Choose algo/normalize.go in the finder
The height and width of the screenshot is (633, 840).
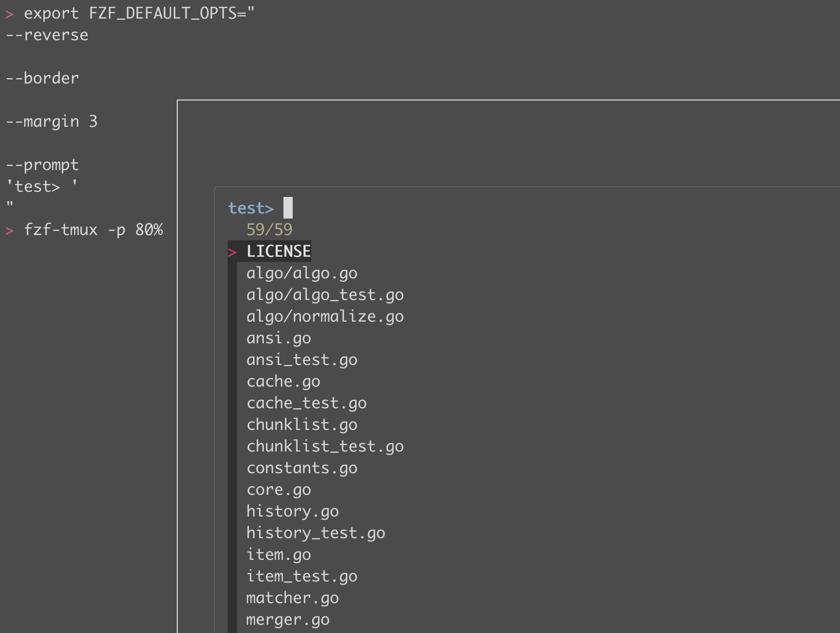coord(325,316)
